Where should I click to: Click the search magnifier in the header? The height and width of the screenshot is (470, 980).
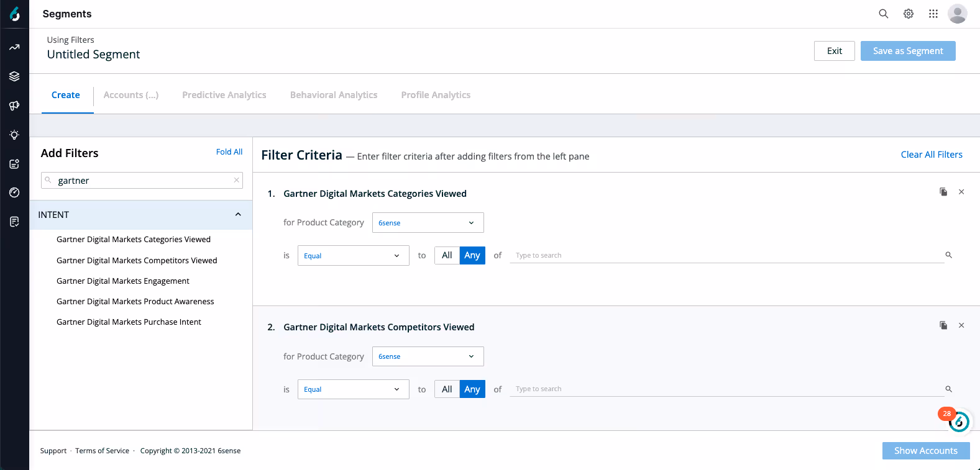tap(883, 14)
